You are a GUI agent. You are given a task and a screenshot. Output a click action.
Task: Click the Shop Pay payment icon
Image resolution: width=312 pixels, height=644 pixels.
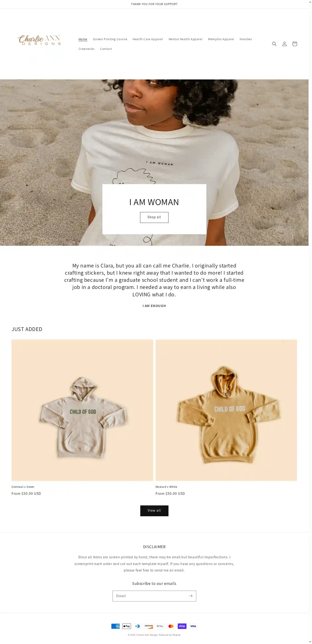[182, 626]
